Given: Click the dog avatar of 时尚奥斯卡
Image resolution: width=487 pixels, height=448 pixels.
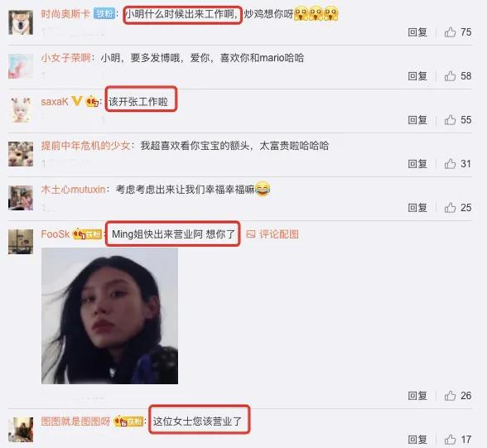Looking at the screenshot, I should (x=21, y=22).
